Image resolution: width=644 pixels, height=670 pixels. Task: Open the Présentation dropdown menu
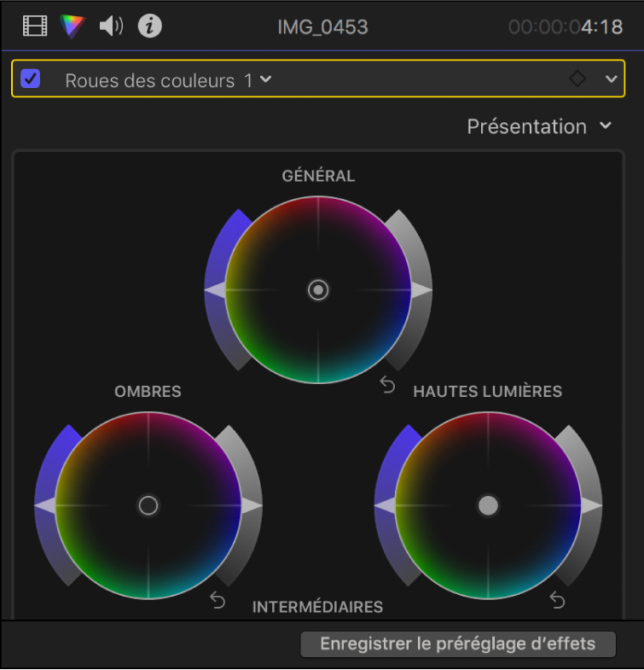(539, 126)
